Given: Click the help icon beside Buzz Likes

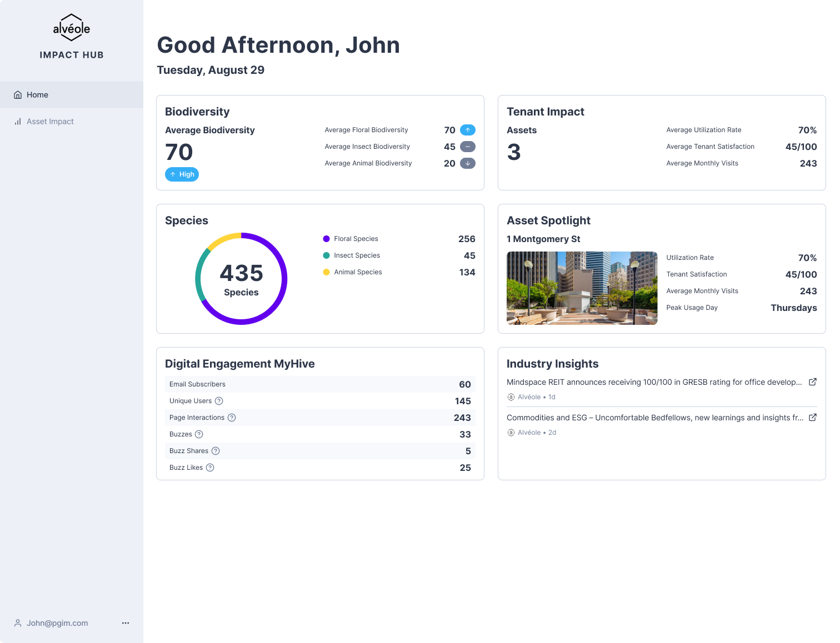Looking at the screenshot, I should pyautogui.click(x=210, y=468).
